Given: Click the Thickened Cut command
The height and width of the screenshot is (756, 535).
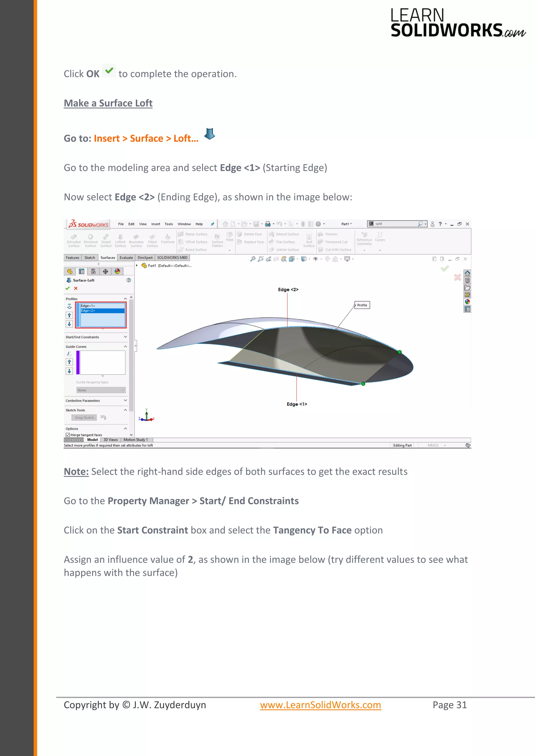Looking at the screenshot, I should click(333, 242).
